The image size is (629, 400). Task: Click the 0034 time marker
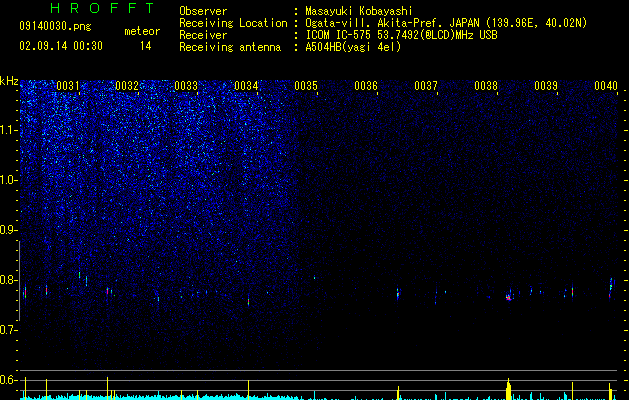click(x=246, y=86)
